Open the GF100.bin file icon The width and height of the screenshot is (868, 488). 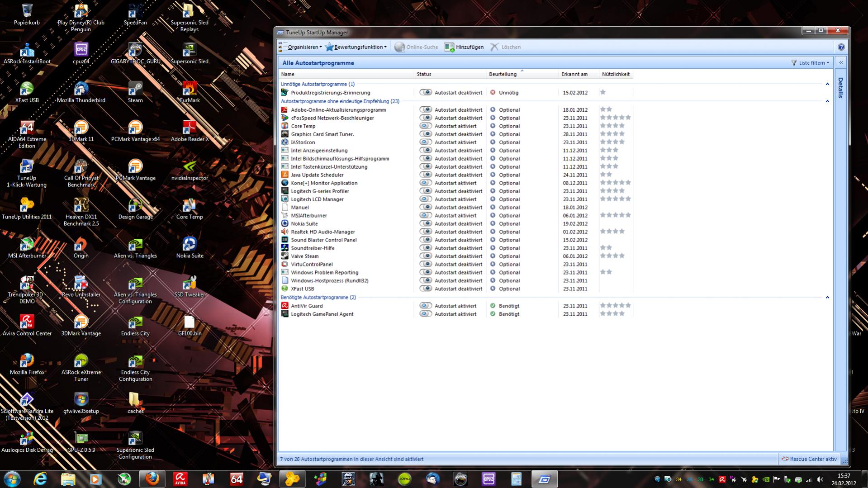coord(190,325)
